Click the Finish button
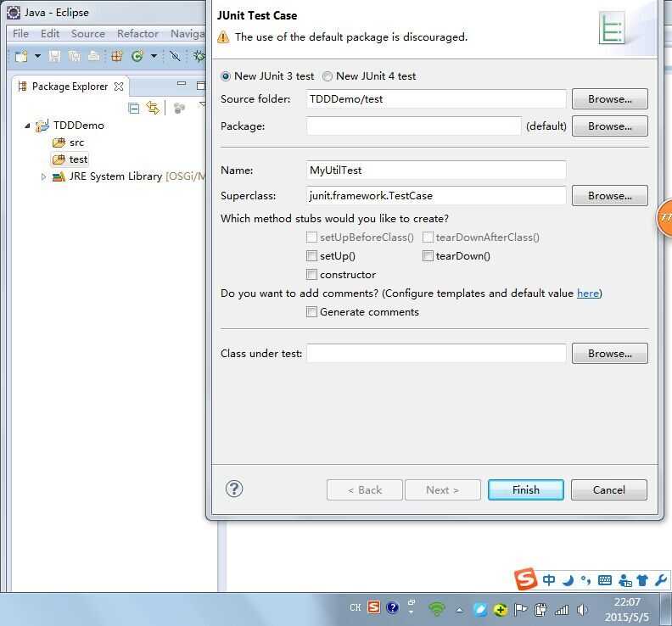672x626 pixels. (x=526, y=490)
